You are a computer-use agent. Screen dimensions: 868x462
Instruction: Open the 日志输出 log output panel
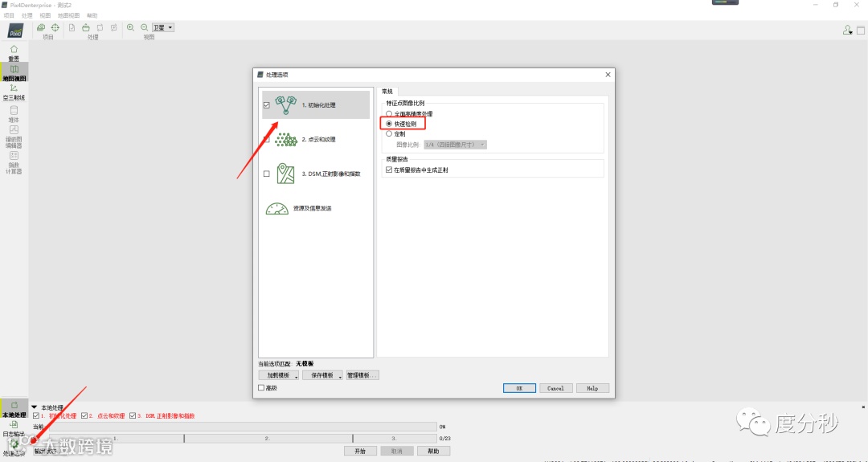(14, 429)
